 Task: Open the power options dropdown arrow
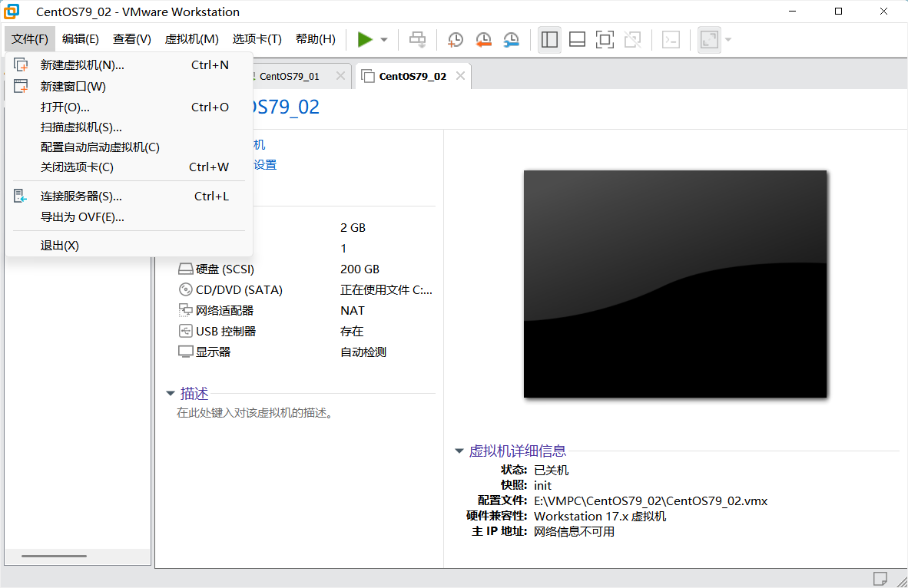click(384, 40)
